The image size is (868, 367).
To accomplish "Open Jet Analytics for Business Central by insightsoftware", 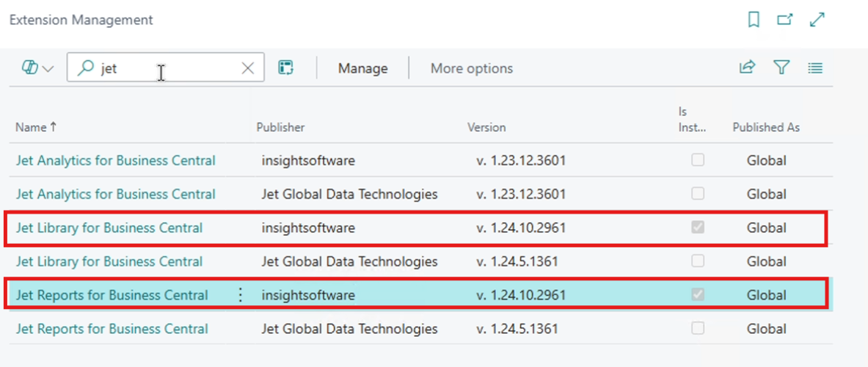I will [x=115, y=161].
